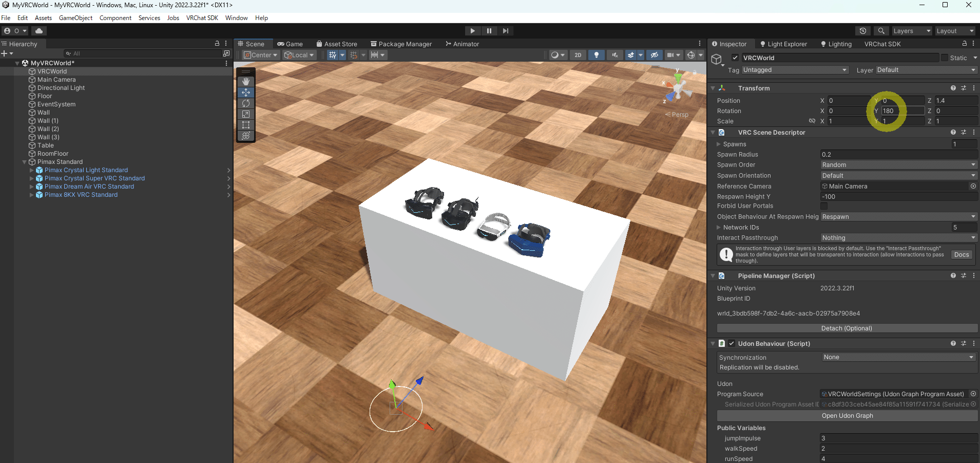The height and width of the screenshot is (463, 980).
Task: Open the VRChat SDK menu
Action: pos(202,18)
